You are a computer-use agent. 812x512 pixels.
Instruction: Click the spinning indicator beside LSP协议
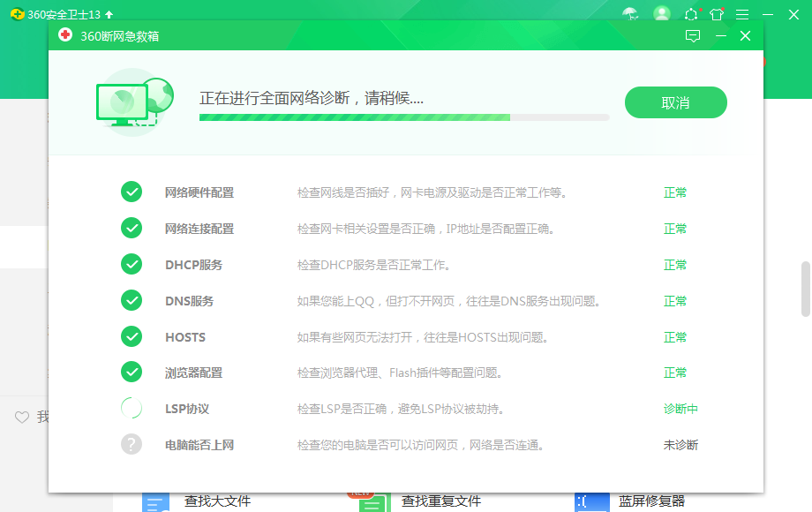coord(132,408)
